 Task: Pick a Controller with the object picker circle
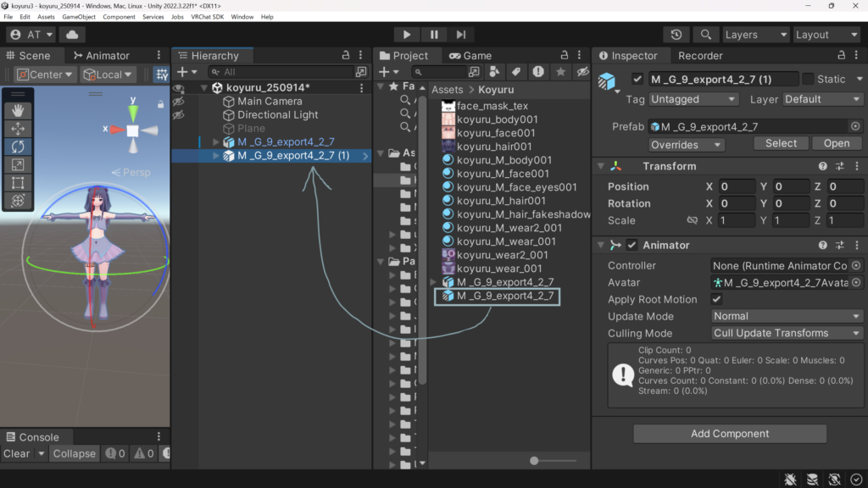856,265
